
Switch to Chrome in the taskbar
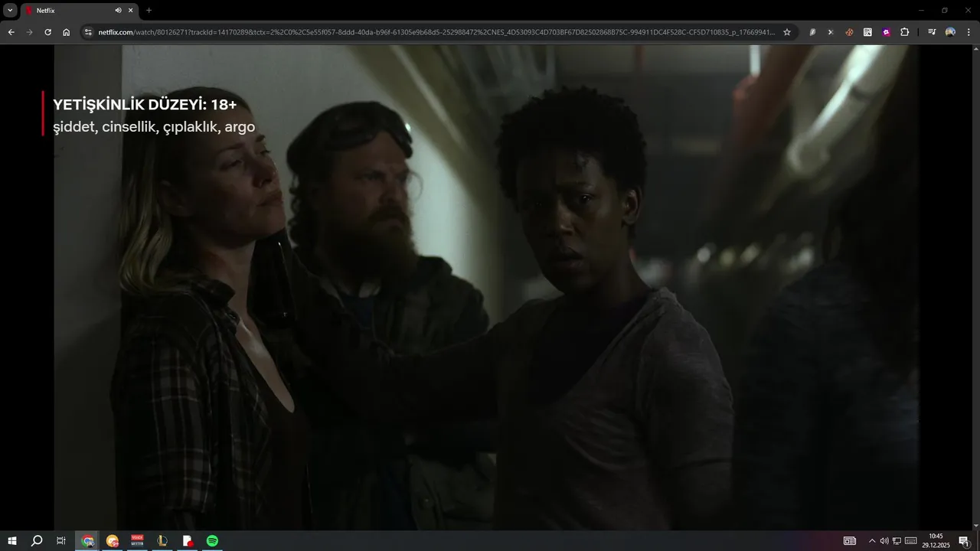[88, 541]
